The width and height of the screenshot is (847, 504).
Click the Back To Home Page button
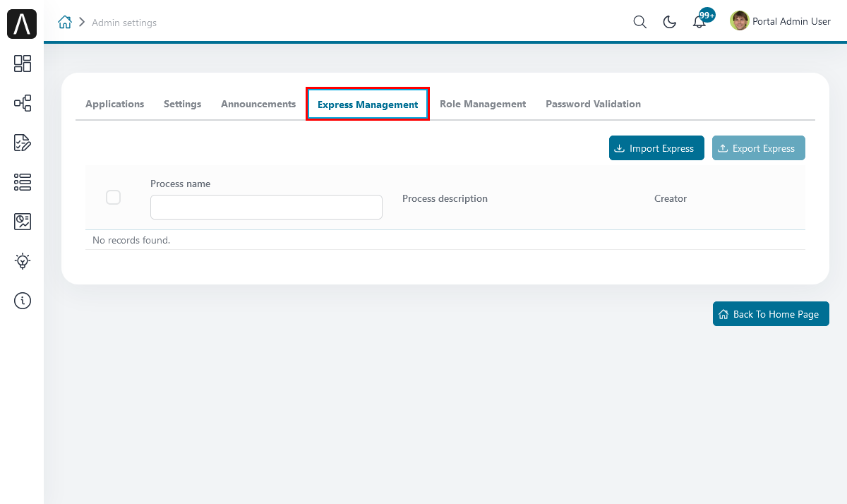click(771, 314)
